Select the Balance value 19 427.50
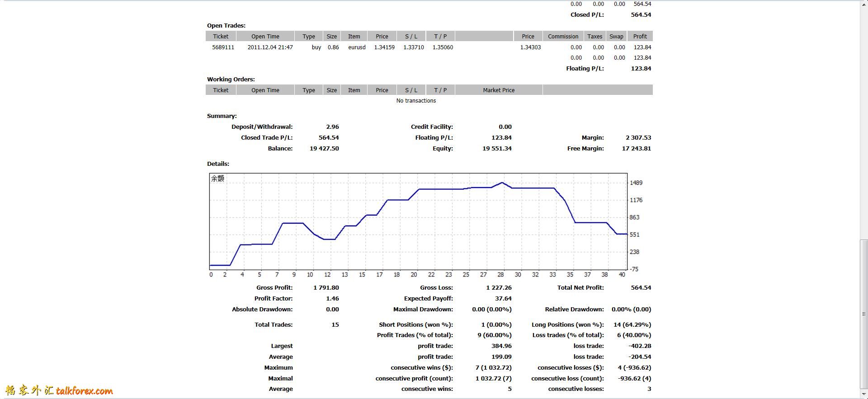The image size is (868, 399). 324,148
